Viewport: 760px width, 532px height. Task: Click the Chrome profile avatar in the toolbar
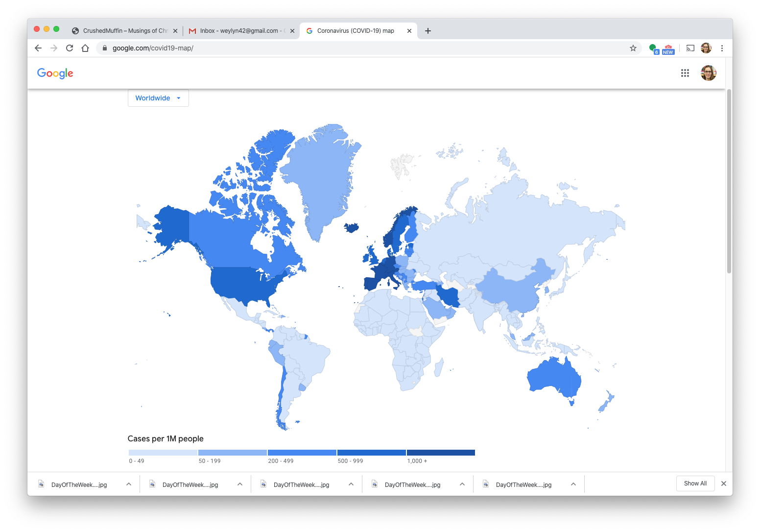(x=706, y=48)
